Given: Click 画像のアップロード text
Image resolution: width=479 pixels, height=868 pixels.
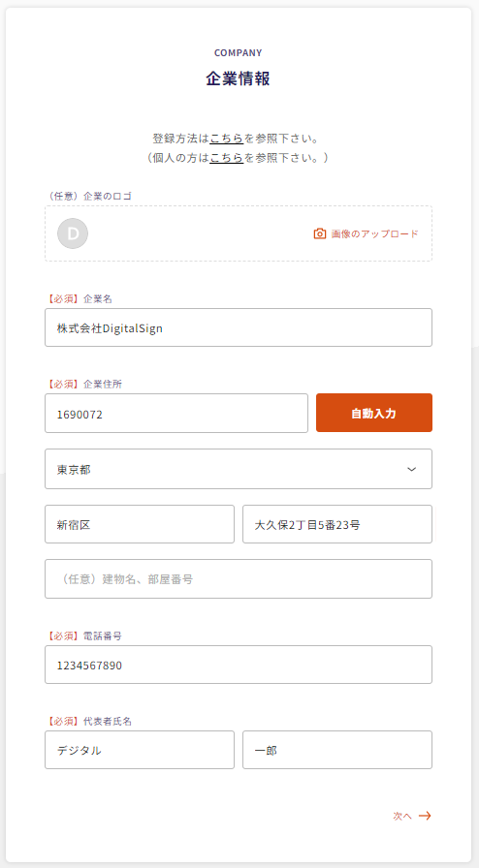Looking at the screenshot, I should tap(375, 233).
